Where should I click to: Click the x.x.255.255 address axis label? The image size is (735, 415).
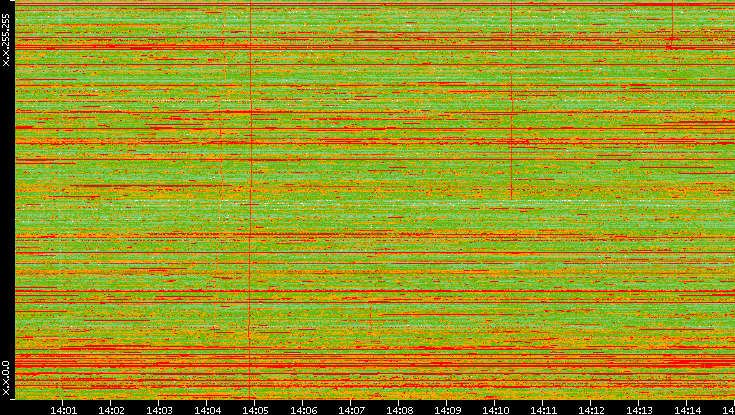click(x=6, y=40)
